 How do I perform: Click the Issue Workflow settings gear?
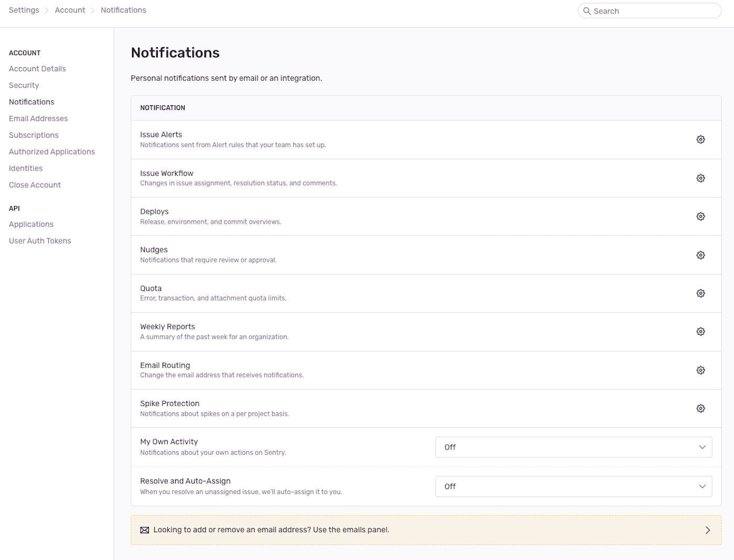coord(700,178)
